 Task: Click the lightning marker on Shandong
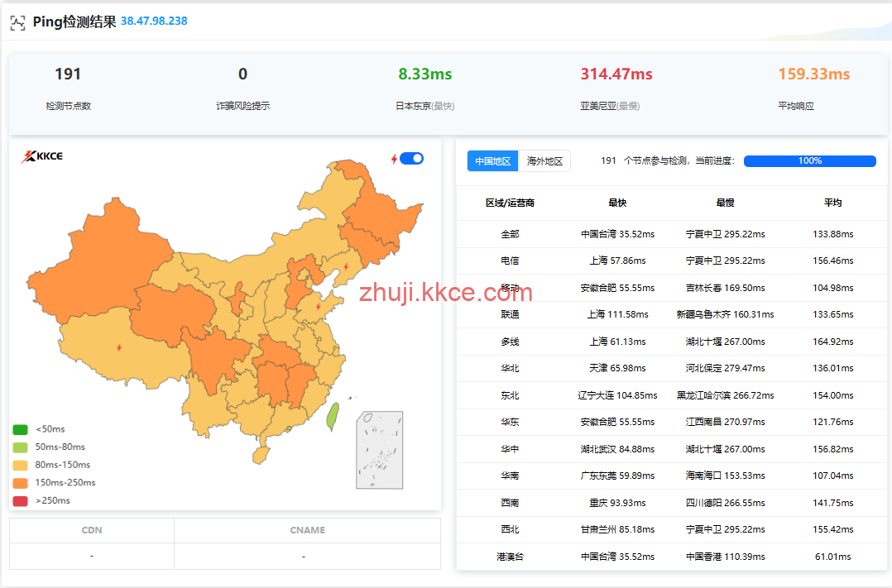tap(319, 307)
